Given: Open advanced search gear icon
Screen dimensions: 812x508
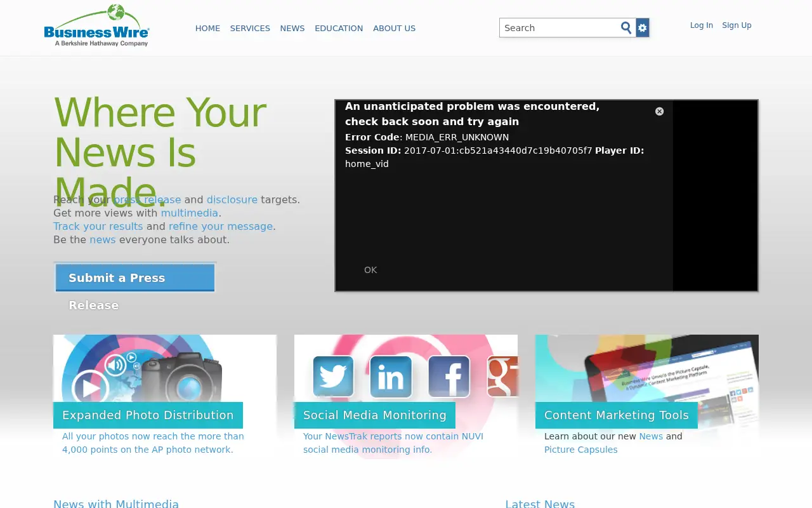Looking at the screenshot, I should tap(643, 28).
